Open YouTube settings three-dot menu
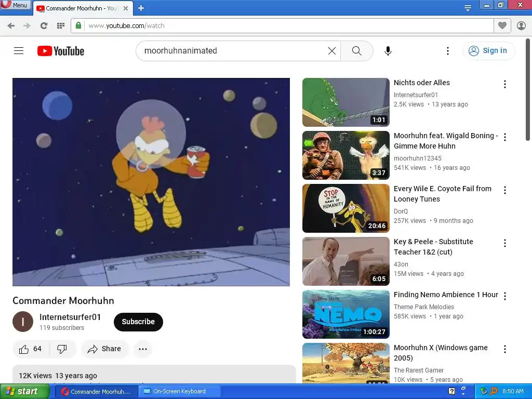 (447, 51)
